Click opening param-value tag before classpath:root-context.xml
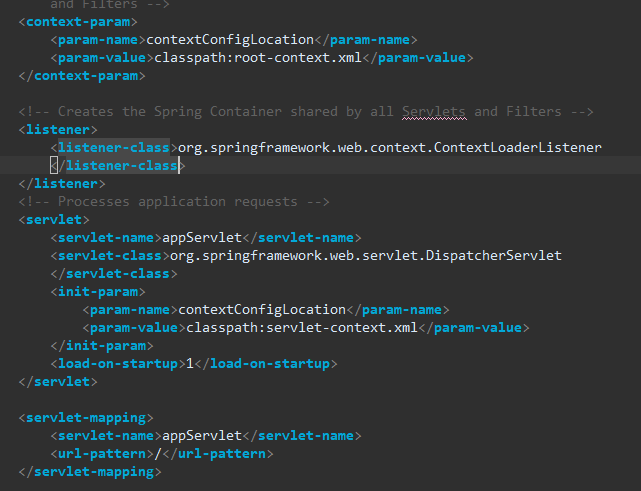 click(102, 58)
